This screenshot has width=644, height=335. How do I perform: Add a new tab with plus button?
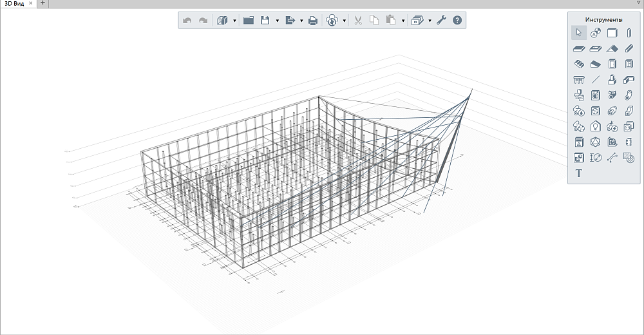pos(43,3)
